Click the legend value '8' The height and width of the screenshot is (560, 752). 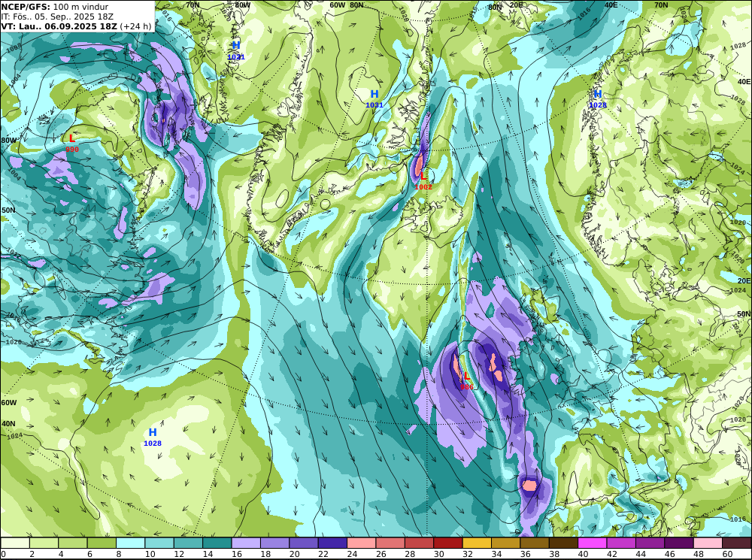[x=119, y=554]
